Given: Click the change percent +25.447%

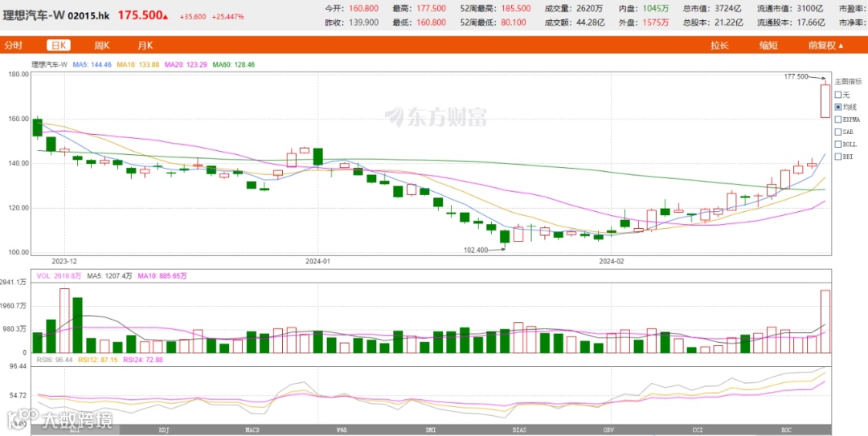Looking at the screenshot, I should [x=228, y=17].
